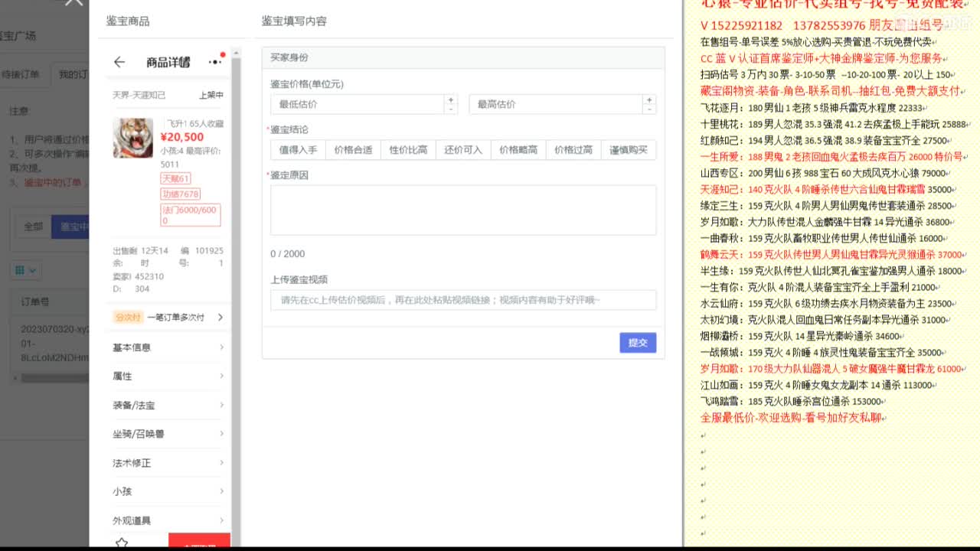Click the star favorite icon at bottom
Image resolution: width=980 pixels, height=551 pixels.
[120, 542]
